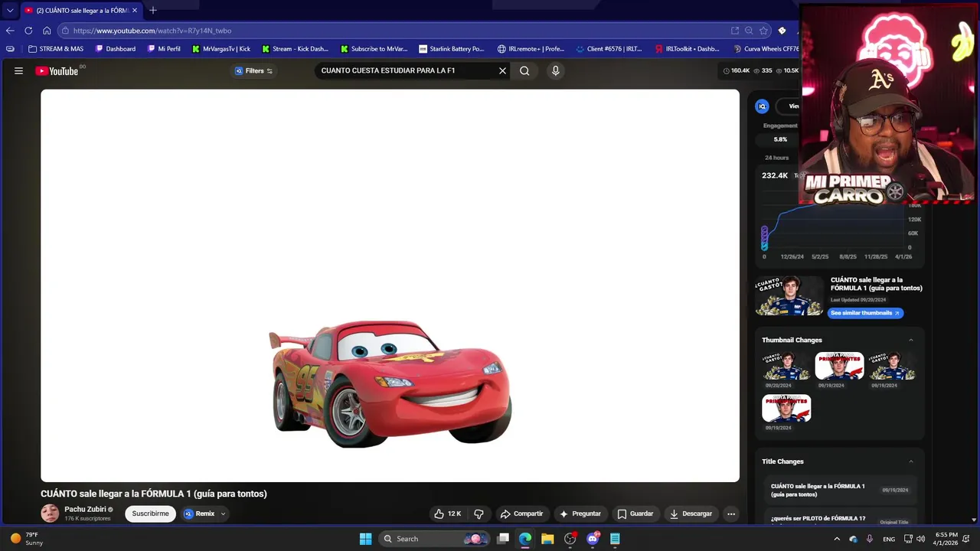Image resolution: width=980 pixels, height=551 pixels.
Task: Click the Preguntar ask button
Action: [580, 514]
